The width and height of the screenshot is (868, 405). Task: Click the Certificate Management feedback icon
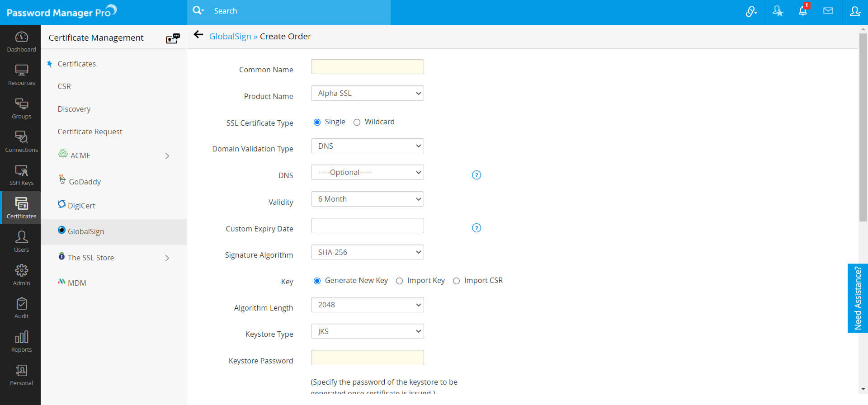(173, 38)
